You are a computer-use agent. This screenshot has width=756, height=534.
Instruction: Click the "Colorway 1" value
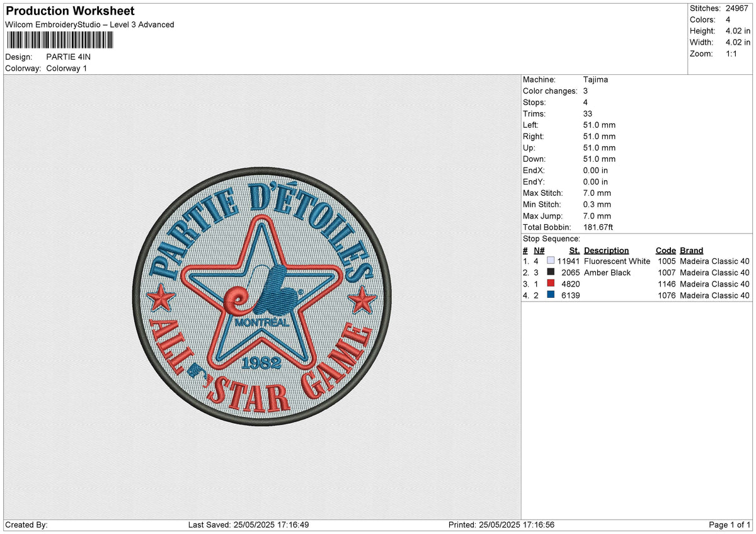67,69
